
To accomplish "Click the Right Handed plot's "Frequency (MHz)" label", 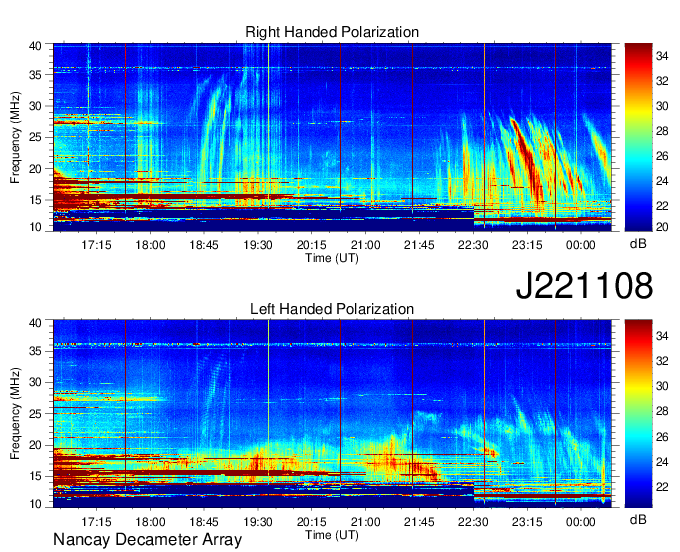I will click(x=15, y=137).
